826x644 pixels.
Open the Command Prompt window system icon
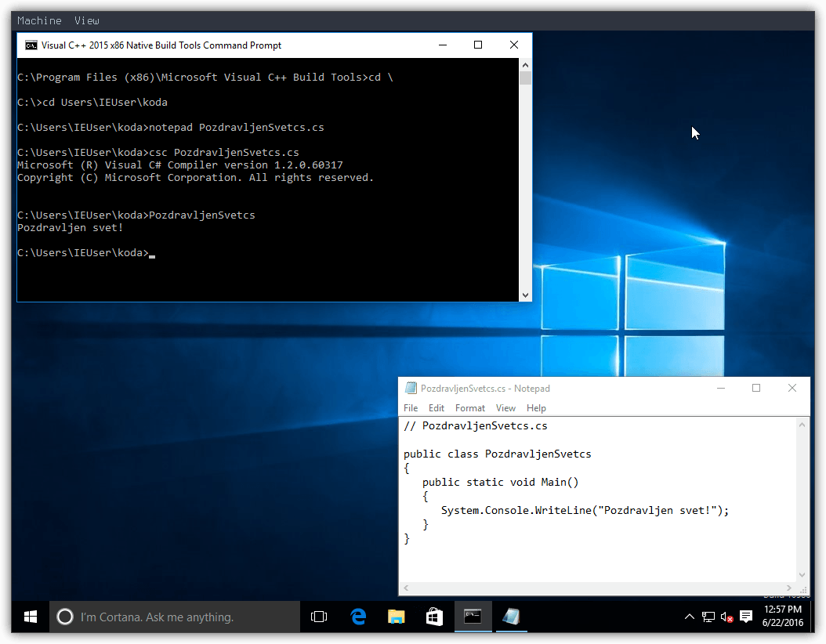31,45
